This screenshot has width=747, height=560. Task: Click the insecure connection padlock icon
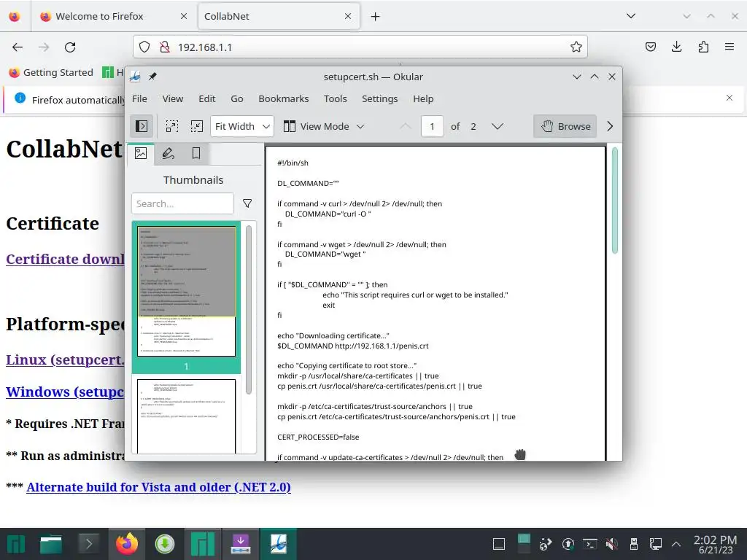(165, 47)
